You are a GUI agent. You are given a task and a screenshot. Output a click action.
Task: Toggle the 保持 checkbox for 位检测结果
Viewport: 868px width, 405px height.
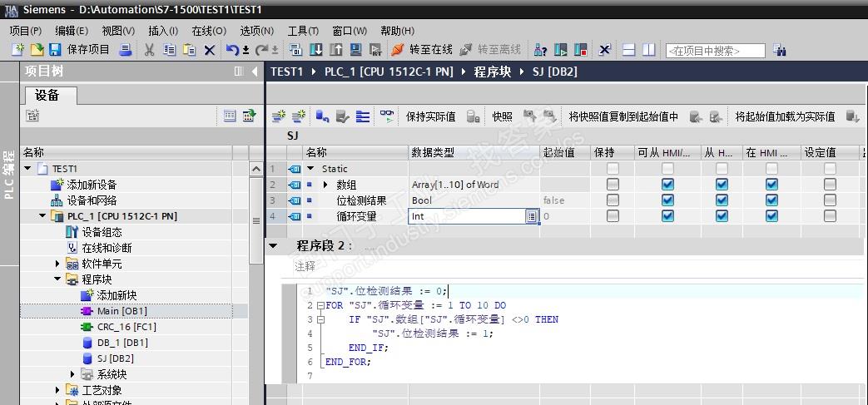pos(613,200)
